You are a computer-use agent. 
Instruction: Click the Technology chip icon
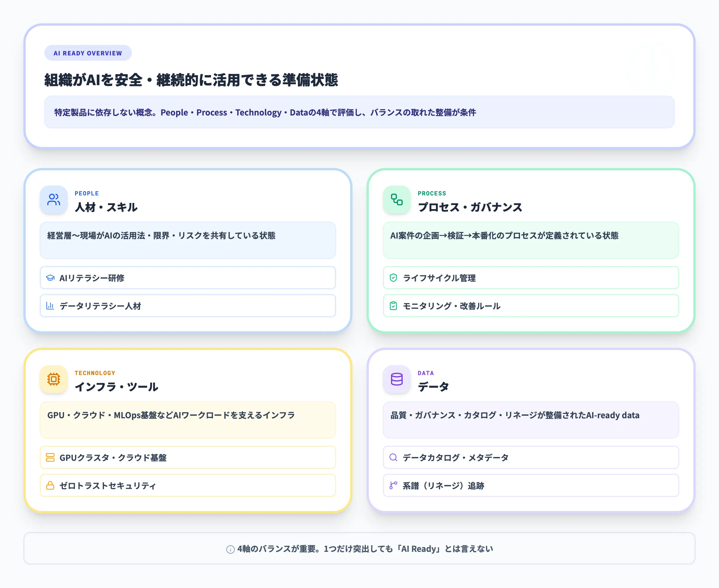point(53,380)
